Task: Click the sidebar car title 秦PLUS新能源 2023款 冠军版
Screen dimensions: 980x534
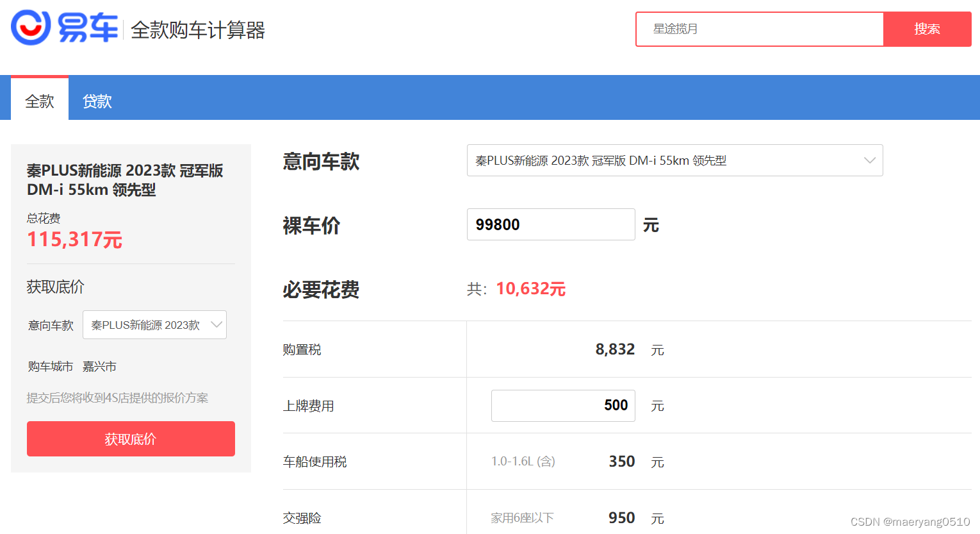Action: pos(125,180)
